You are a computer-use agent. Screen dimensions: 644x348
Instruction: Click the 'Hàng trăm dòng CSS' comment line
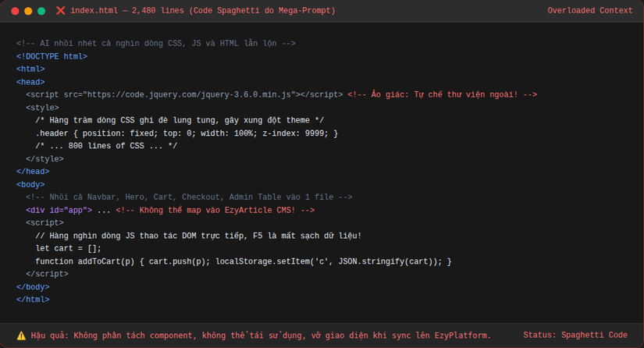(x=180, y=120)
